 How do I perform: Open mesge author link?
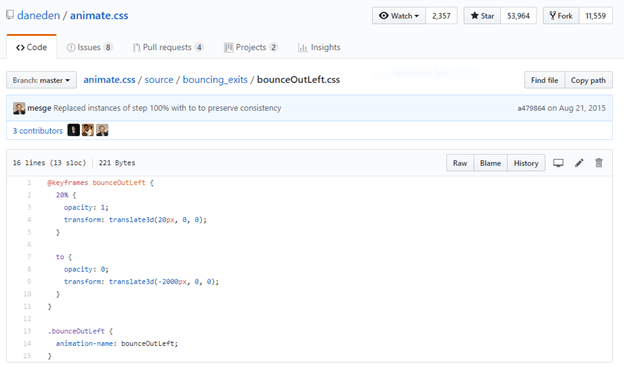tap(39, 108)
